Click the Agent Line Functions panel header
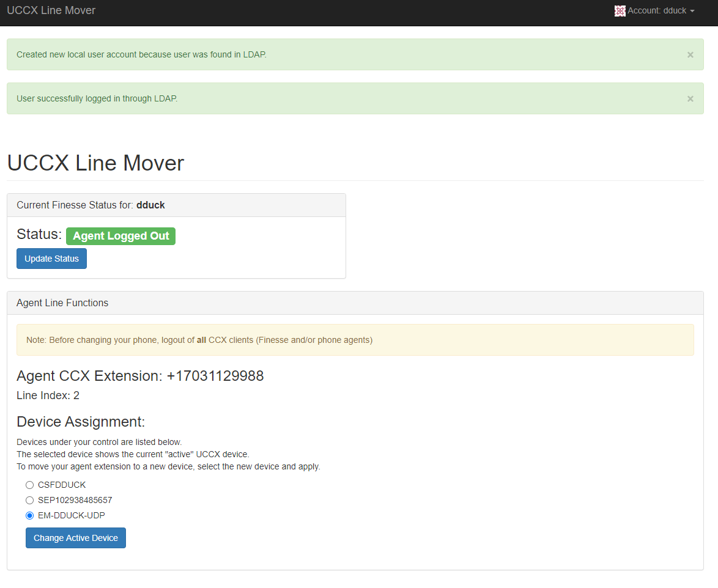This screenshot has height=588, width=718. [355, 303]
